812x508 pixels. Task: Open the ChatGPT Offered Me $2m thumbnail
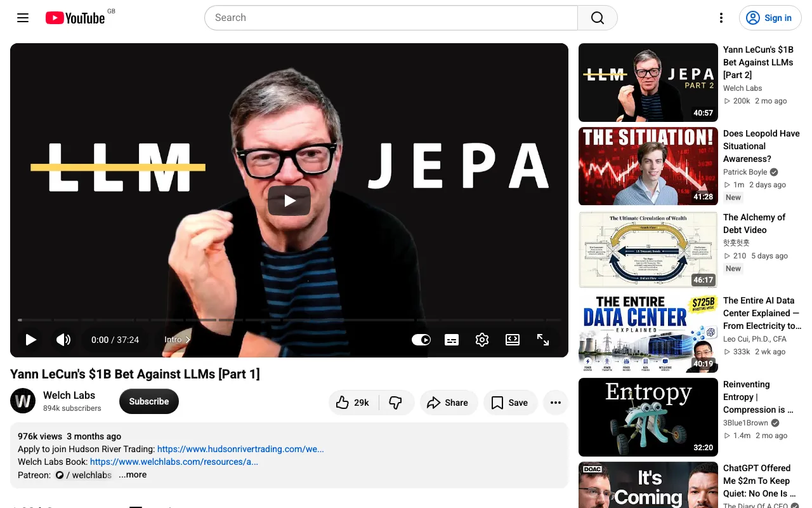click(x=648, y=485)
